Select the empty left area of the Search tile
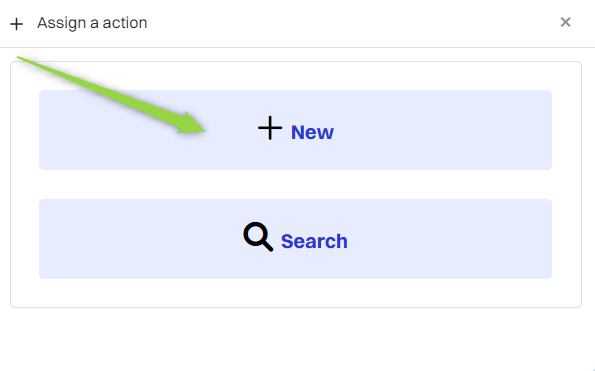Viewport: 595px width, 371px height. tap(140, 239)
